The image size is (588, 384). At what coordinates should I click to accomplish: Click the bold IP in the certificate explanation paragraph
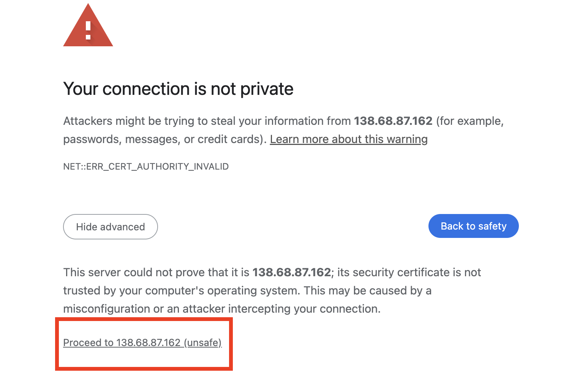point(292,272)
